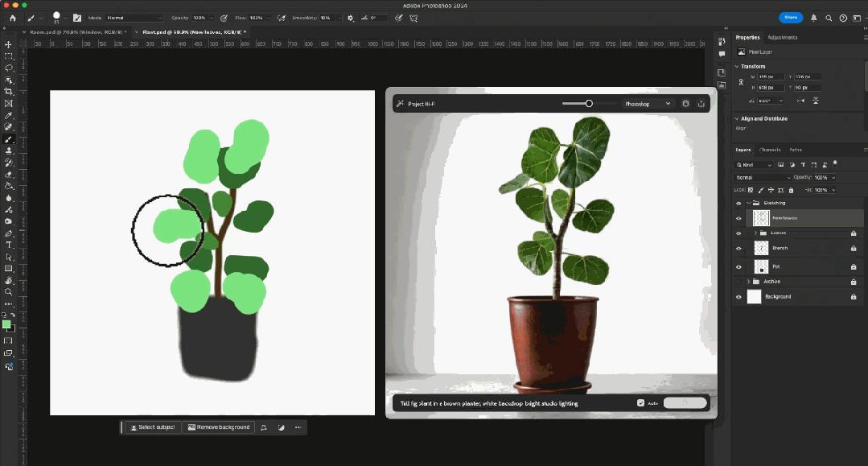Select the Brush tool in toolbar
The width and height of the screenshot is (868, 466).
8,139
